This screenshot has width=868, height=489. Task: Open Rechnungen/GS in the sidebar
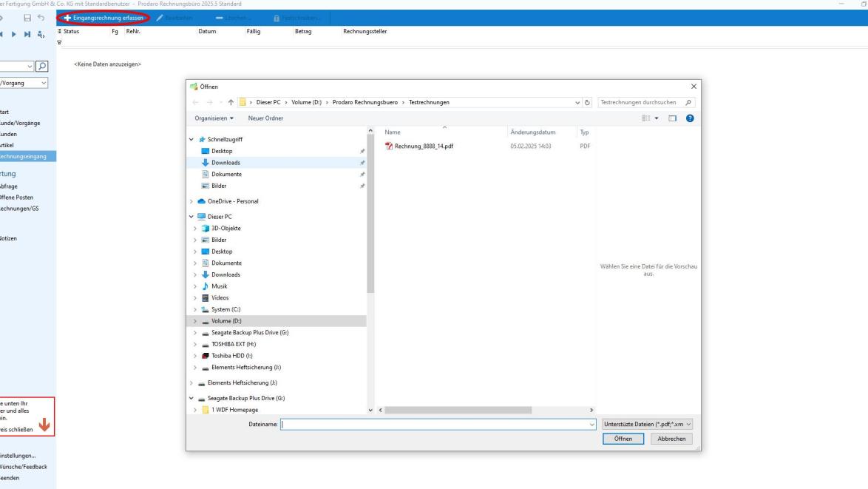coord(19,209)
